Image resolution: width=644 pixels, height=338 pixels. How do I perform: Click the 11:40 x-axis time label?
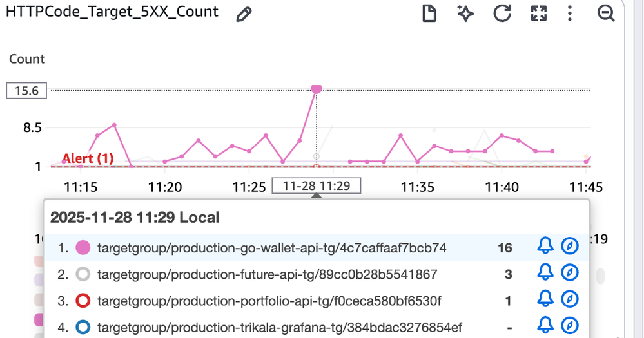[x=502, y=187]
